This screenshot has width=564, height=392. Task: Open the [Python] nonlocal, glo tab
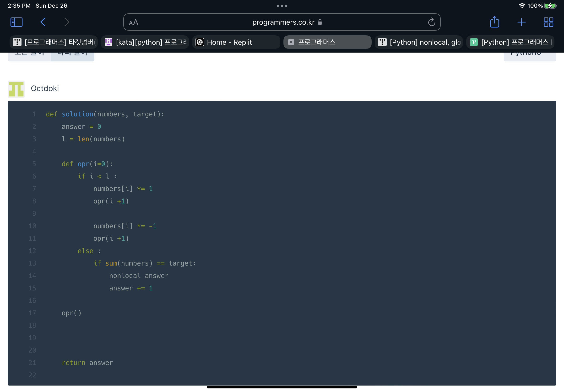[419, 42]
